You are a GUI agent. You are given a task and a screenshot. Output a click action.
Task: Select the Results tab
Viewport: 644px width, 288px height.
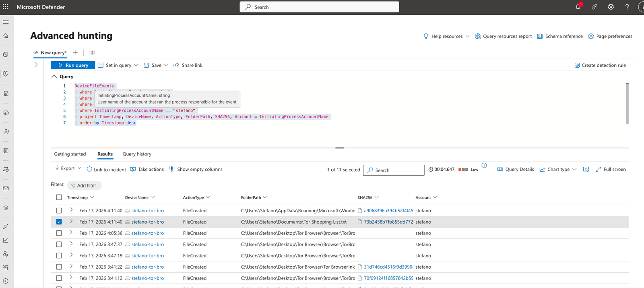coord(105,154)
